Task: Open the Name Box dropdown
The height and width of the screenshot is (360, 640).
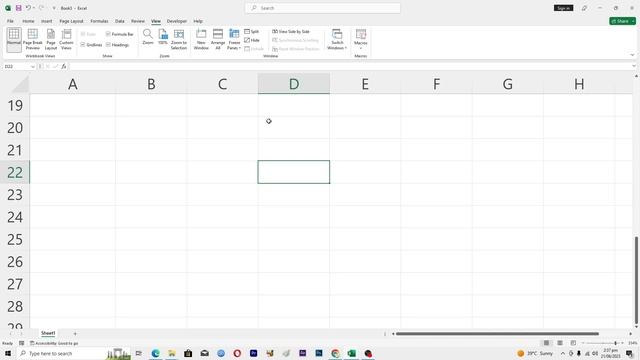Action: [x=33, y=66]
